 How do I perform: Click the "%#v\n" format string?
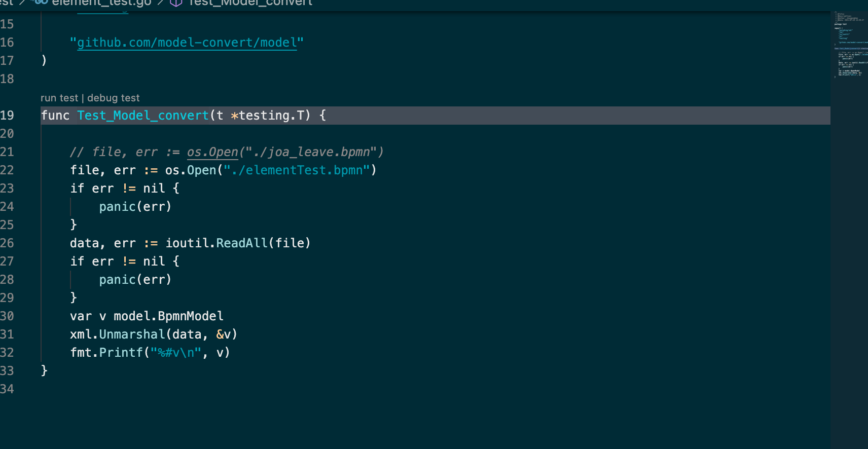point(176,353)
